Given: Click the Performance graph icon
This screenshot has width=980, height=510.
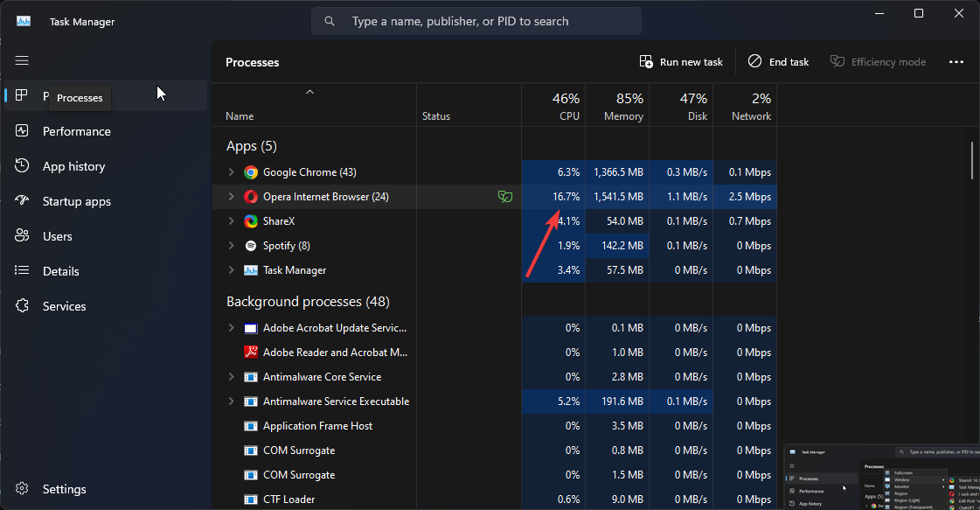Looking at the screenshot, I should 22,131.
